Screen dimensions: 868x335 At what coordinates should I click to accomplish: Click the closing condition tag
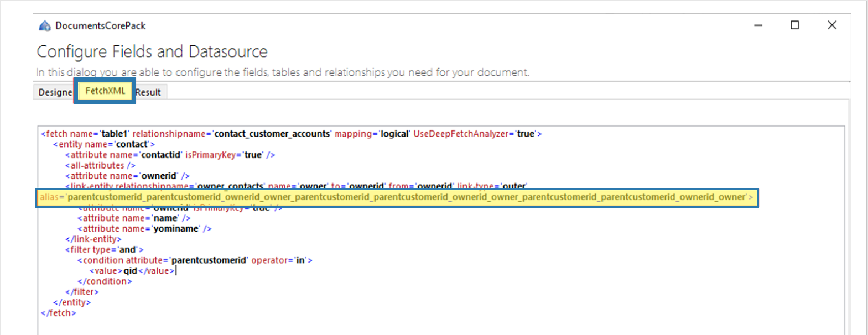coord(105,281)
